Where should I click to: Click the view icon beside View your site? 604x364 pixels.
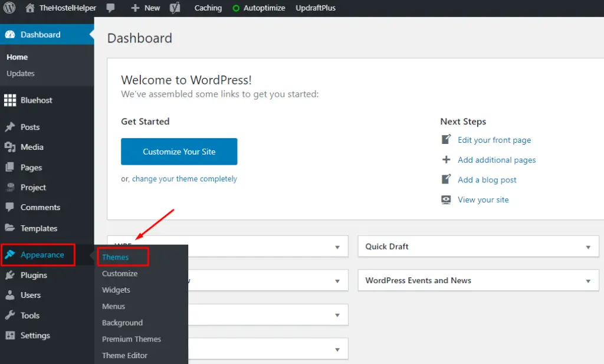(x=446, y=199)
